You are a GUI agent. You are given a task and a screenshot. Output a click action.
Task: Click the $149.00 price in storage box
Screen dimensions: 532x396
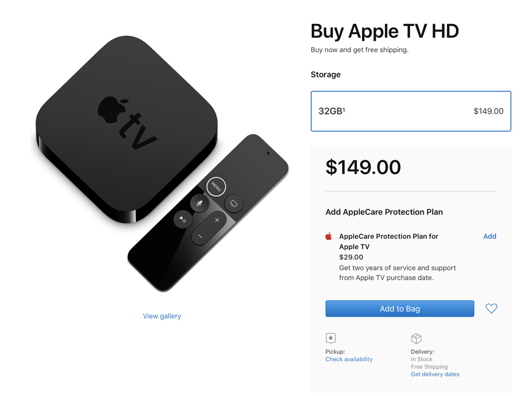[488, 111]
